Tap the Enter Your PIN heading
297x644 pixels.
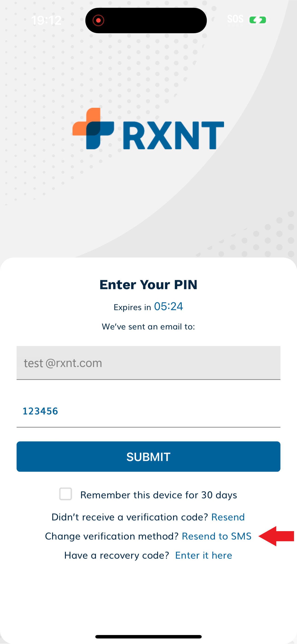pos(148,284)
